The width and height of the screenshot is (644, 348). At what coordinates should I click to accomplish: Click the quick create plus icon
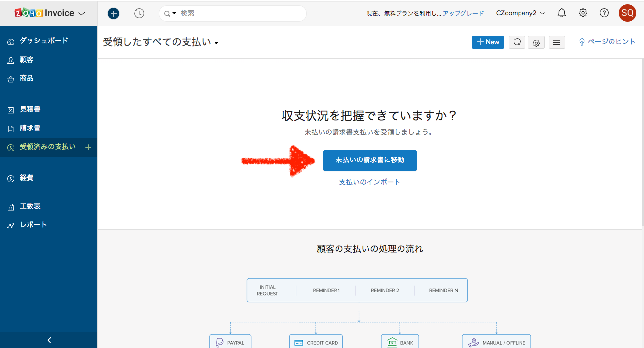(114, 13)
